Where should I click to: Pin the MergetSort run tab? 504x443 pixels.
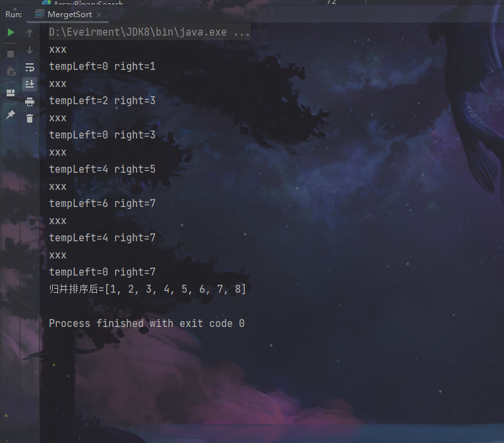pos(11,114)
